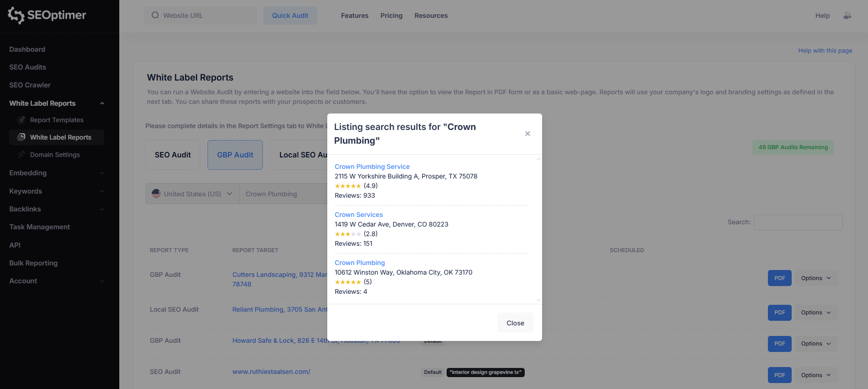The image size is (868, 389).
Task: Click Help in the top bar
Action: click(x=822, y=16)
